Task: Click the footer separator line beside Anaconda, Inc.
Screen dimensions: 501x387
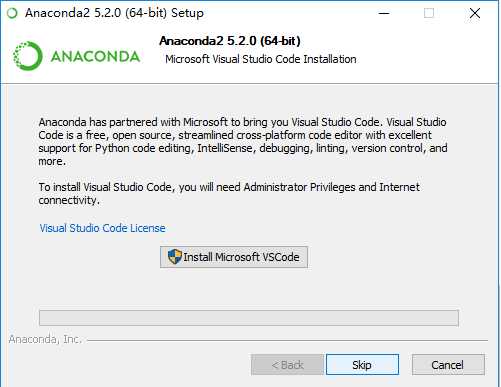Action: pos(287,340)
